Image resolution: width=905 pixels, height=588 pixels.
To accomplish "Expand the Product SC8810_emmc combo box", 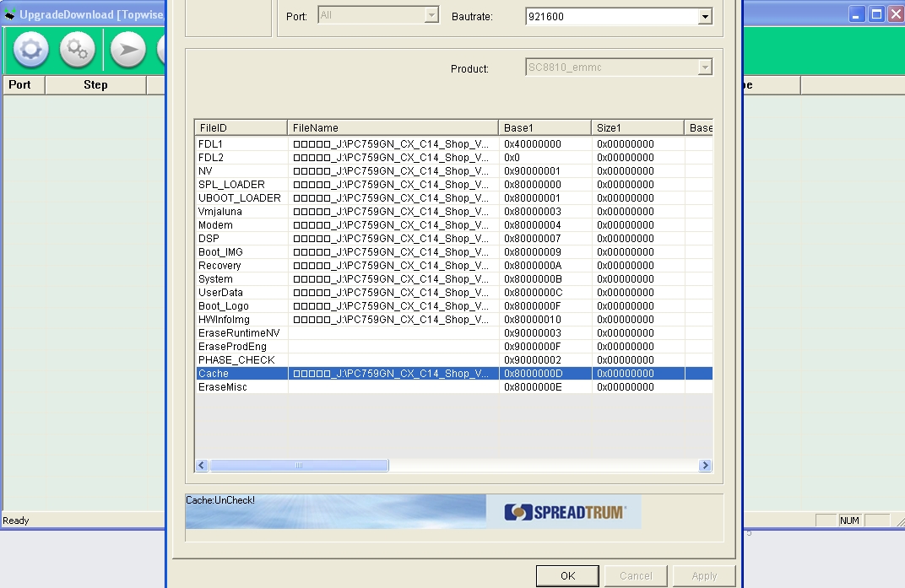I will 704,68.
